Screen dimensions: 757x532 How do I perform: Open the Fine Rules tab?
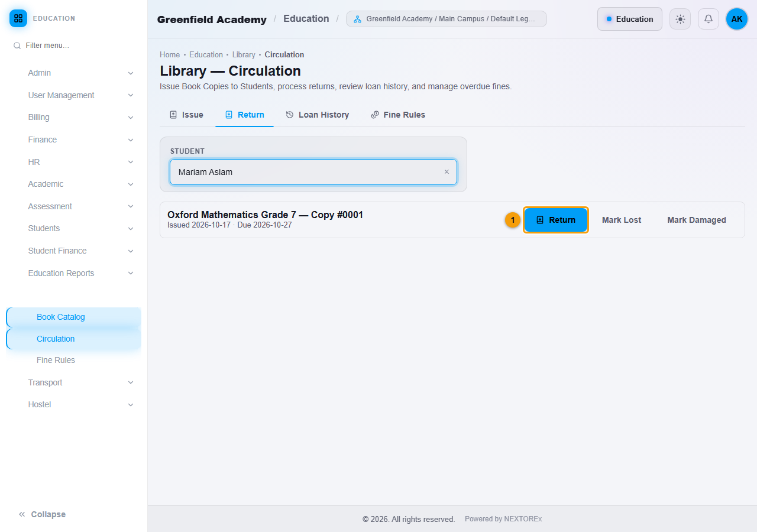click(x=398, y=115)
